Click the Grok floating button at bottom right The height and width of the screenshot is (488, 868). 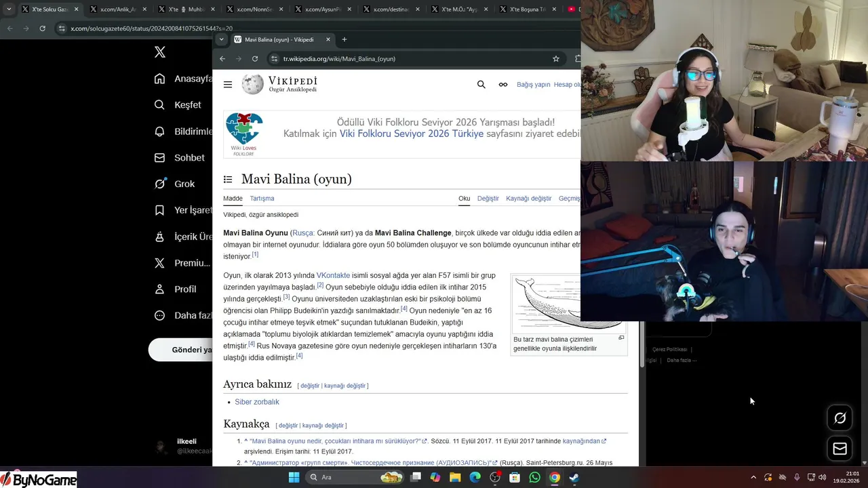click(840, 418)
